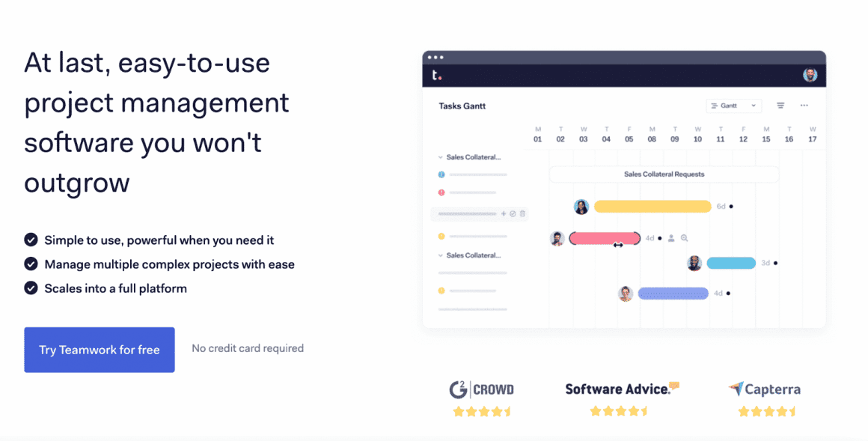Image resolution: width=868 pixels, height=441 pixels.
Task: Open the user profile avatar in header
Action: coord(810,75)
